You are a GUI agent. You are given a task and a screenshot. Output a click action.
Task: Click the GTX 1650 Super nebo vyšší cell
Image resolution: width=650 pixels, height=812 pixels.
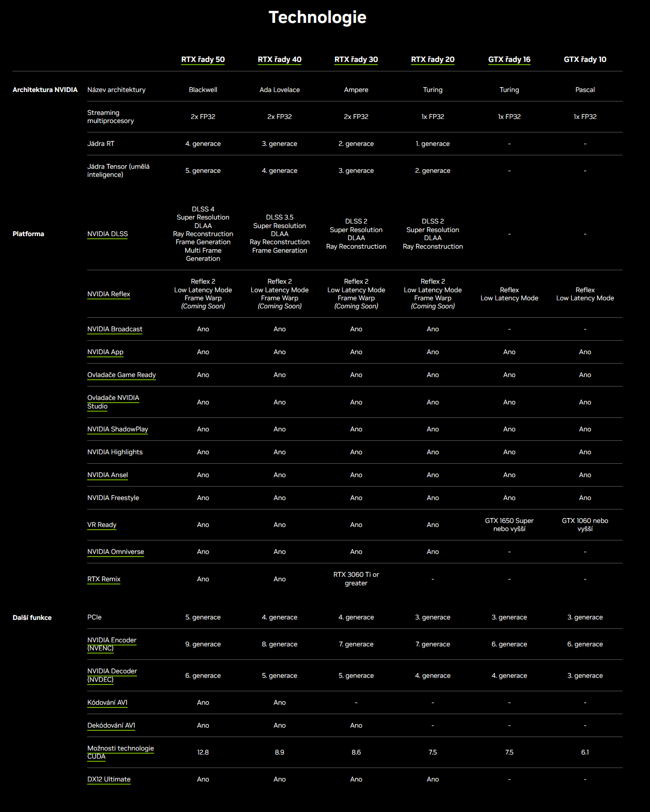(509, 525)
